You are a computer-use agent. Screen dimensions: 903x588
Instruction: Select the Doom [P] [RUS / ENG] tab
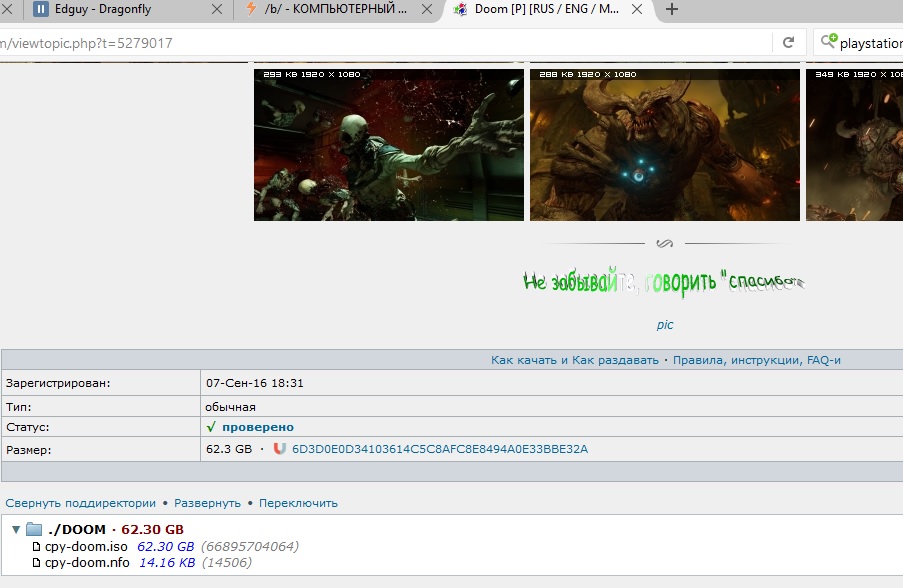[546, 10]
